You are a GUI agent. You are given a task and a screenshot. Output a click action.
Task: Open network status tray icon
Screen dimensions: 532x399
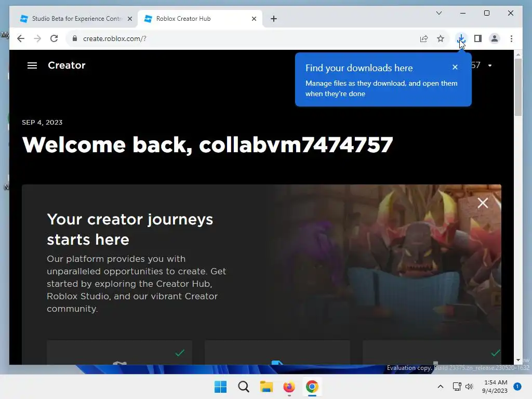click(457, 387)
